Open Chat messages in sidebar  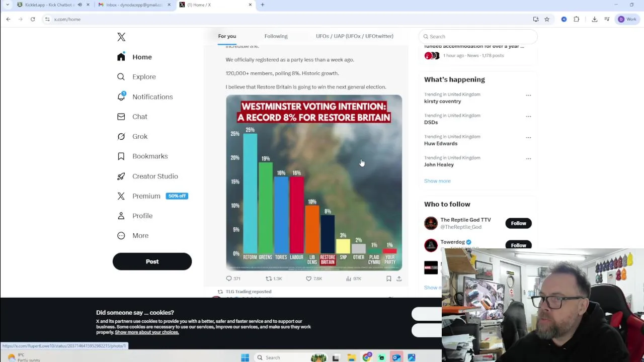(x=132, y=117)
